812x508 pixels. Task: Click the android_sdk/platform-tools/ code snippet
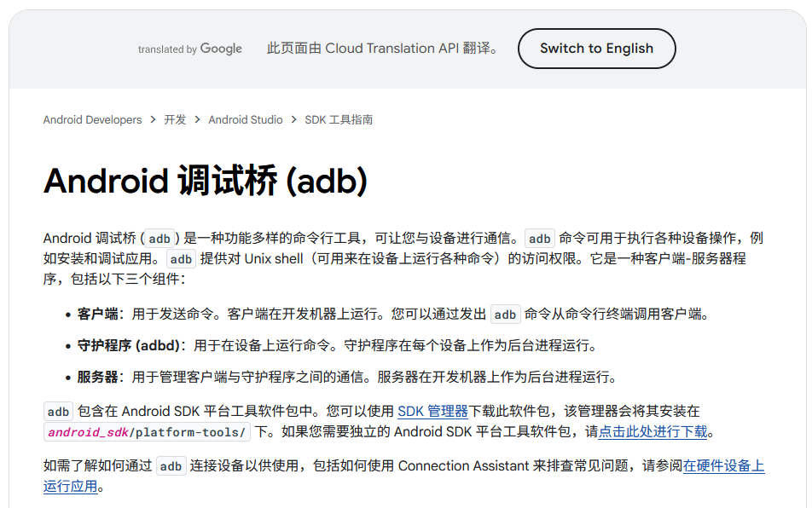pos(148,432)
